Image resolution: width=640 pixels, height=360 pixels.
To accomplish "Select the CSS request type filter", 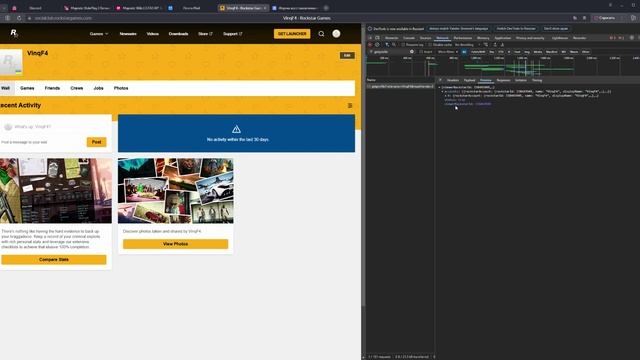I will (501, 52).
